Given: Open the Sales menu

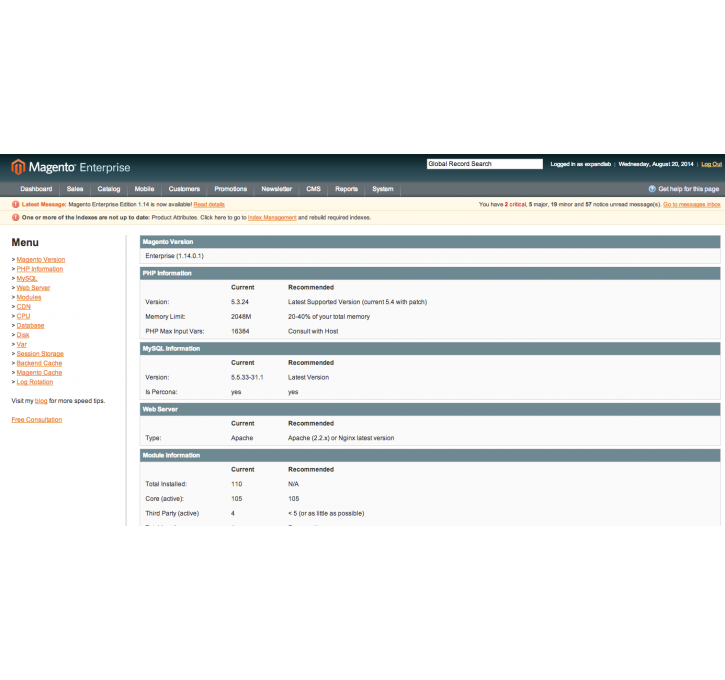Looking at the screenshot, I should click(75, 189).
